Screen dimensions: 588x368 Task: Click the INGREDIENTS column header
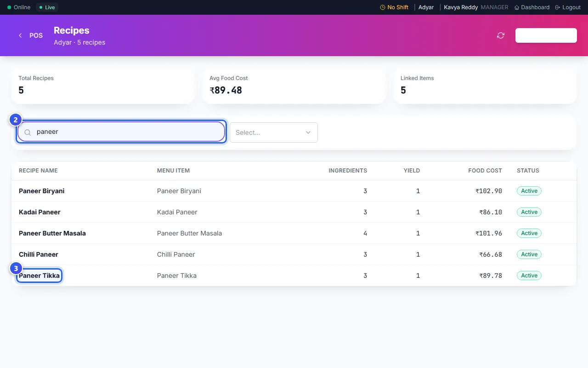tap(348, 171)
